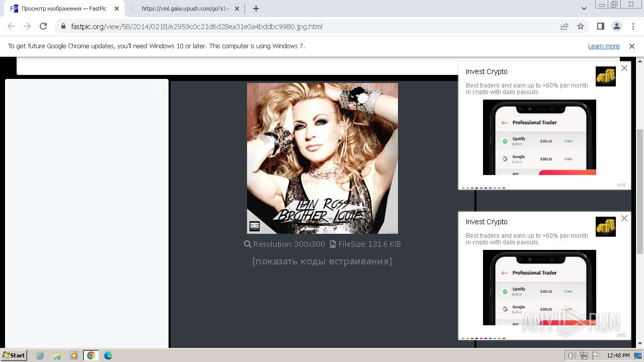
Task: Switch to the FastPic image view tab
Action: 64,9
